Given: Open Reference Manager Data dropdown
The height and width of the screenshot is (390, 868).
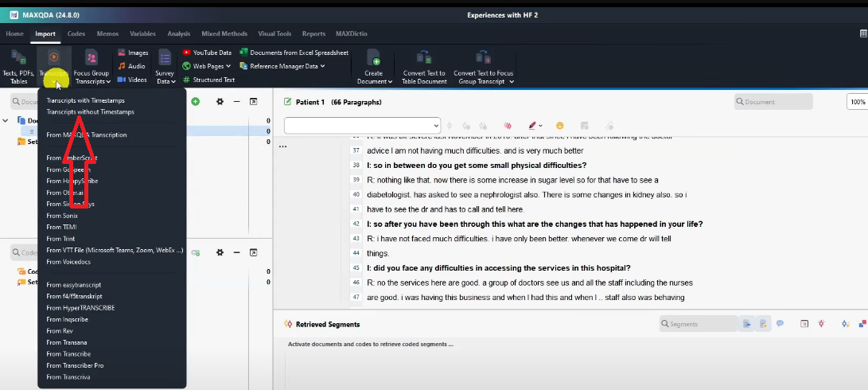Looking at the screenshot, I should coord(282,66).
